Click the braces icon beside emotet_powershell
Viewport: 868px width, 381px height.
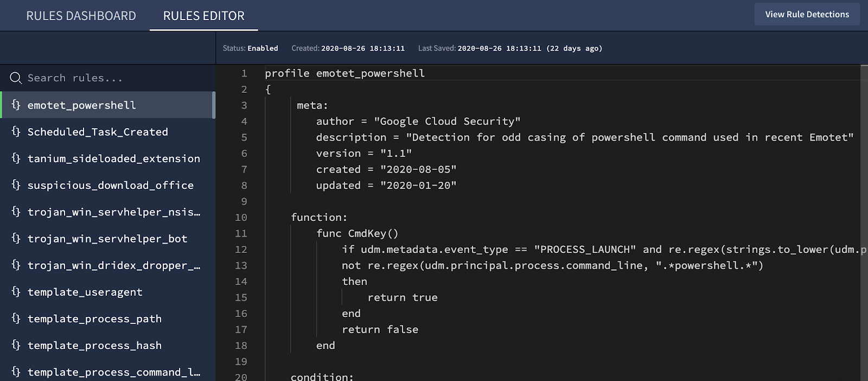pyautogui.click(x=16, y=105)
